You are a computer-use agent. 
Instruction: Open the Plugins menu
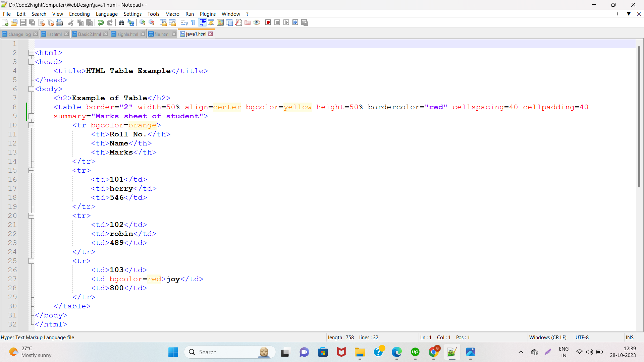(x=208, y=14)
